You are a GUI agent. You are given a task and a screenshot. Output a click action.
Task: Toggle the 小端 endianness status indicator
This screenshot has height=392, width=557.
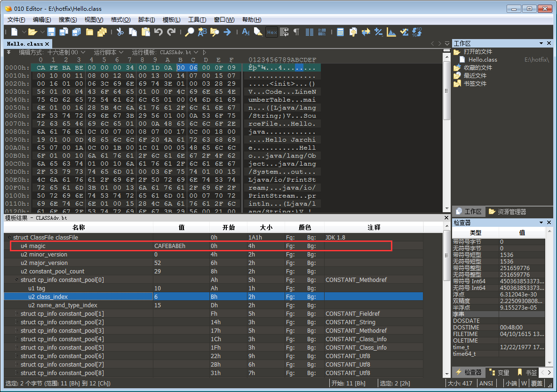[x=512, y=383]
